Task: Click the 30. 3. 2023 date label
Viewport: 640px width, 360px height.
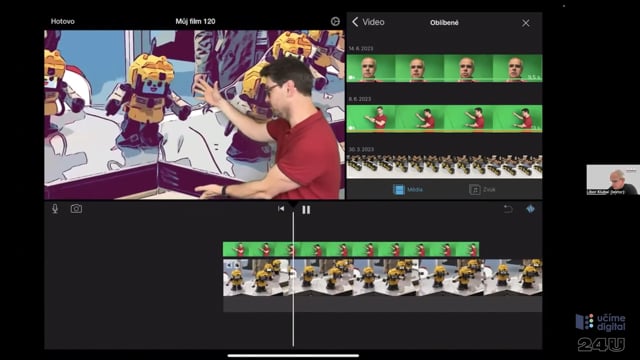Action: 361,149
